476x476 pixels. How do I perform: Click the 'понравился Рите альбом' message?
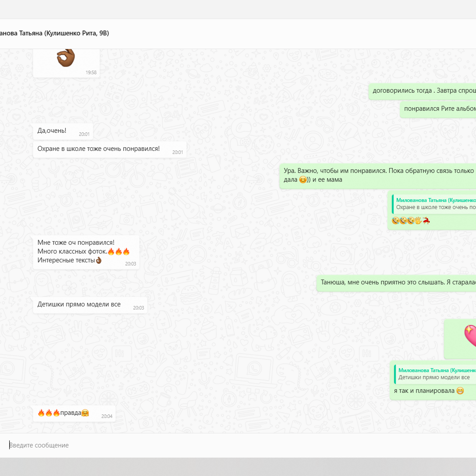pos(439,109)
